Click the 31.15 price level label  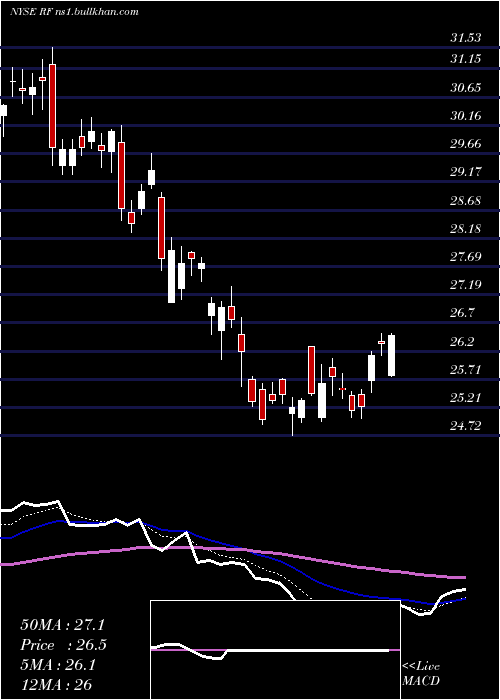[x=466, y=59]
